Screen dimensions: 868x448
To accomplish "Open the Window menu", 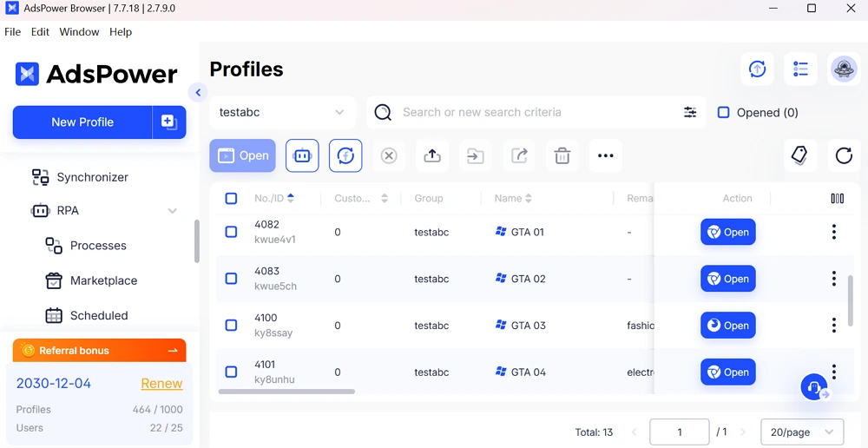I will point(79,32).
